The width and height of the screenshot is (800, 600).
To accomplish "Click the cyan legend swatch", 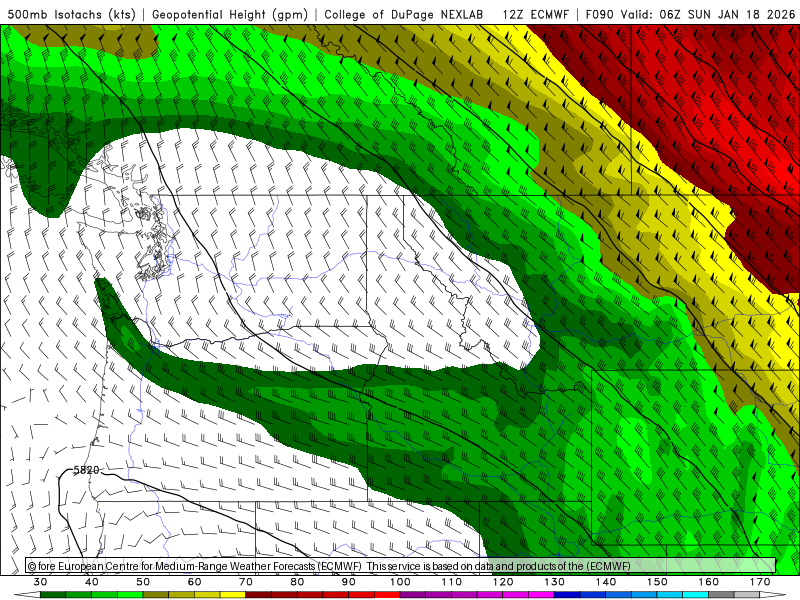I will pos(695,595).
